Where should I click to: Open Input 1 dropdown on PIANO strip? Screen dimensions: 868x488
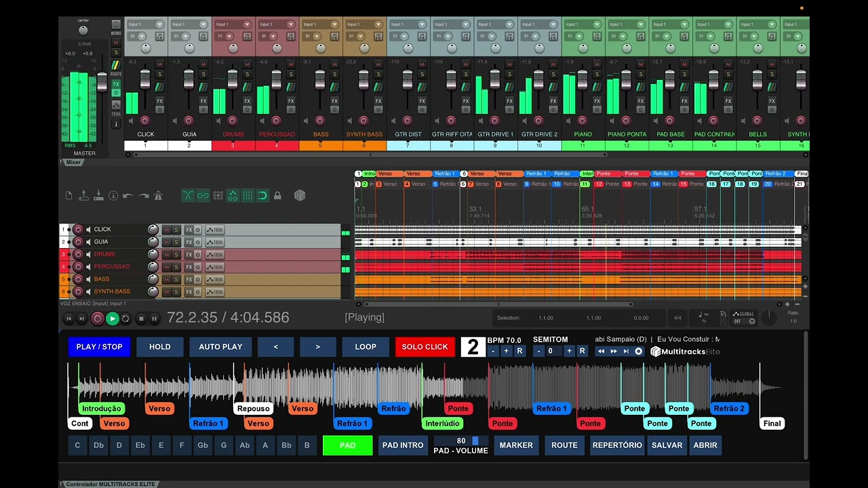coord(583,24)
